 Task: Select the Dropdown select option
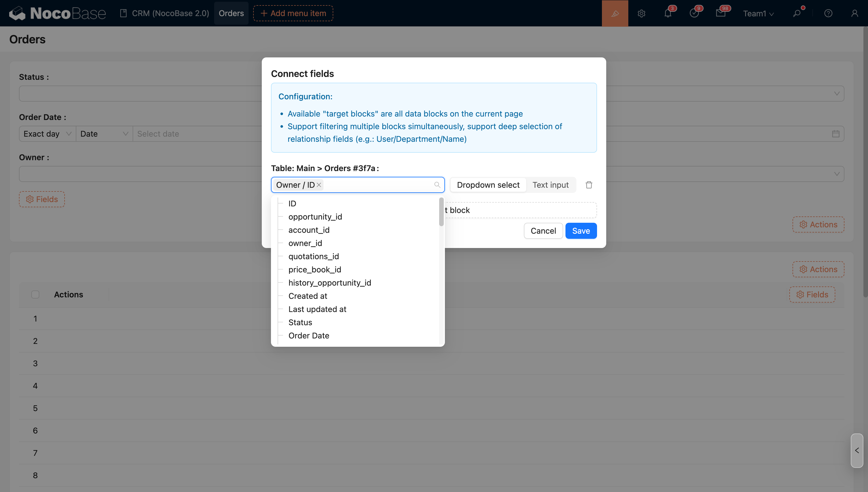point(488,185)
